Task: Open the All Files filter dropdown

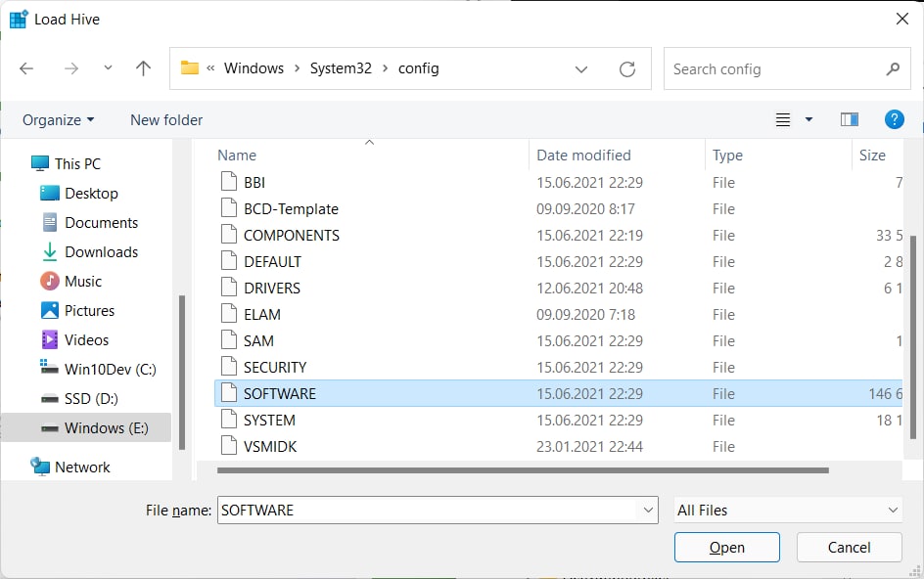Action: coord(788,511)
